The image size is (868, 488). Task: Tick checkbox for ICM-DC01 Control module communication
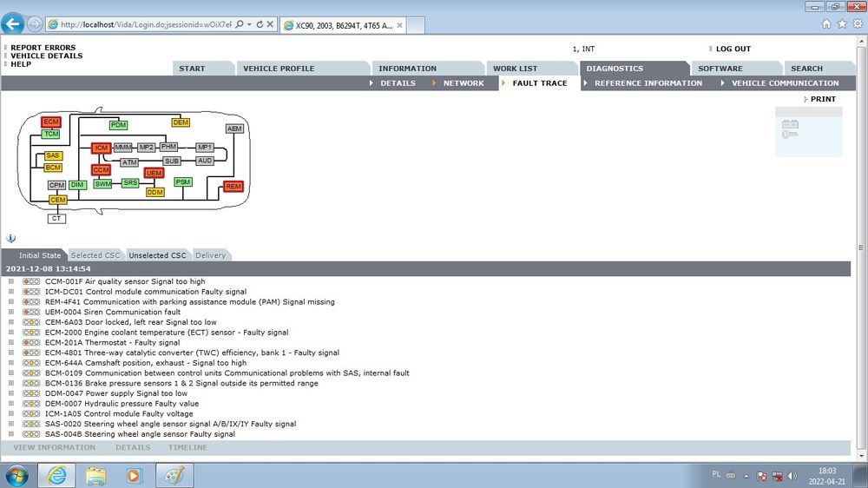11,292
